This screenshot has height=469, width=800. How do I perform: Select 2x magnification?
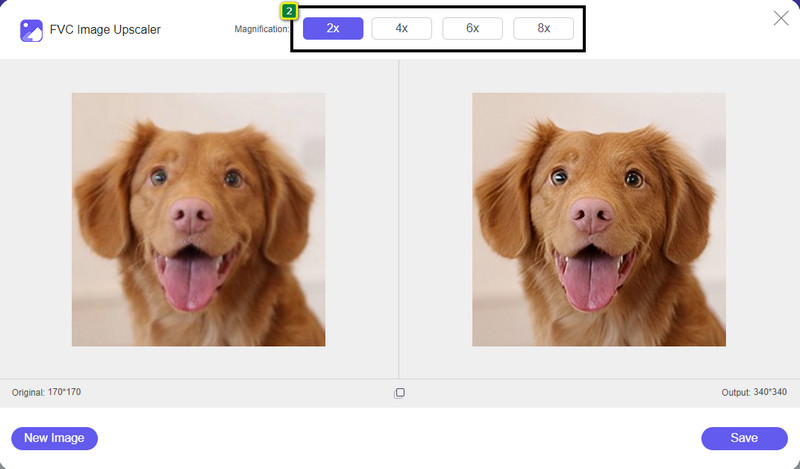click(332, 29)
